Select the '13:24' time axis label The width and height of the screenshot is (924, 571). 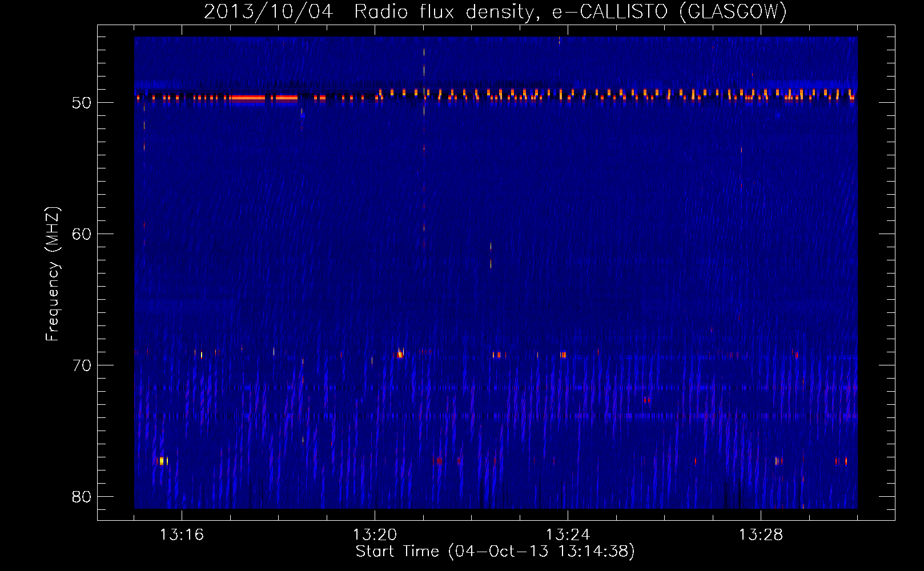[568, 535]
